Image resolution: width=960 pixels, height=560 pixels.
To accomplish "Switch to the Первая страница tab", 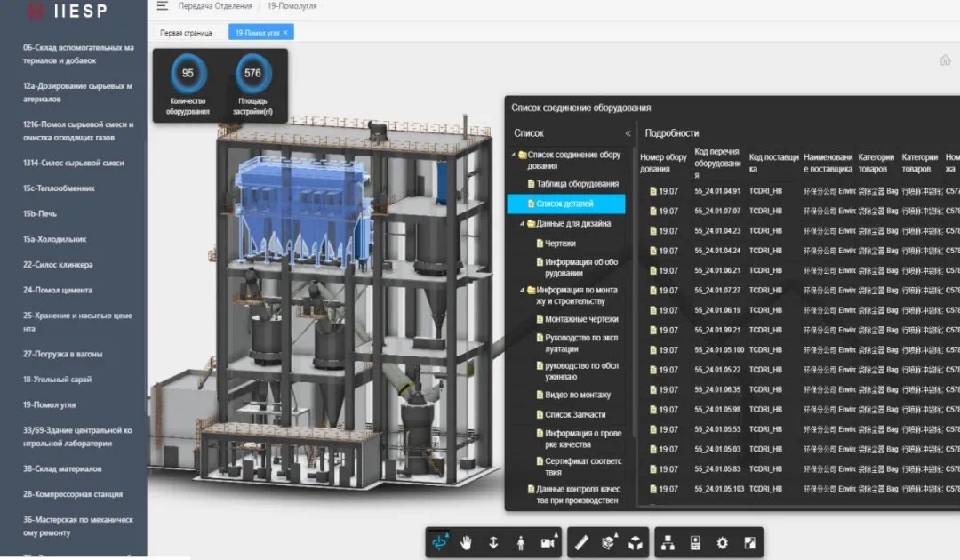I will pos(186,33).
